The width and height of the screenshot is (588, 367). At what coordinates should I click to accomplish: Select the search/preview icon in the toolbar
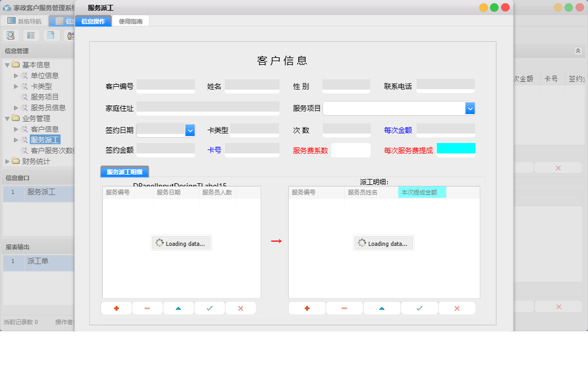[x=11, y=35]
